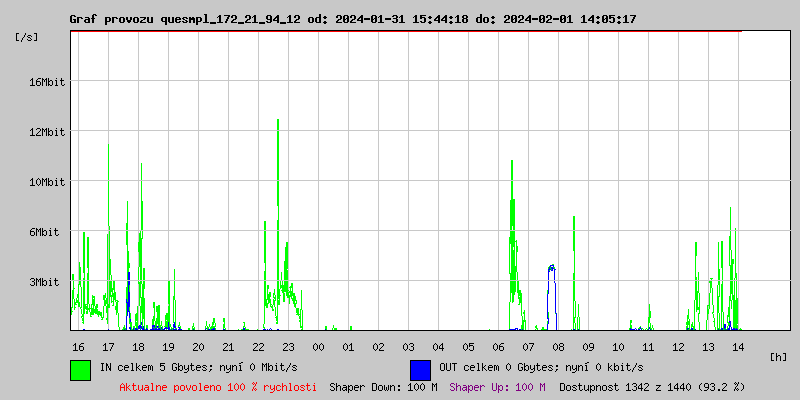Select the 08 hour marker on time axis
The width and height of the screenshot is (800, 400).
coord(558,347)
